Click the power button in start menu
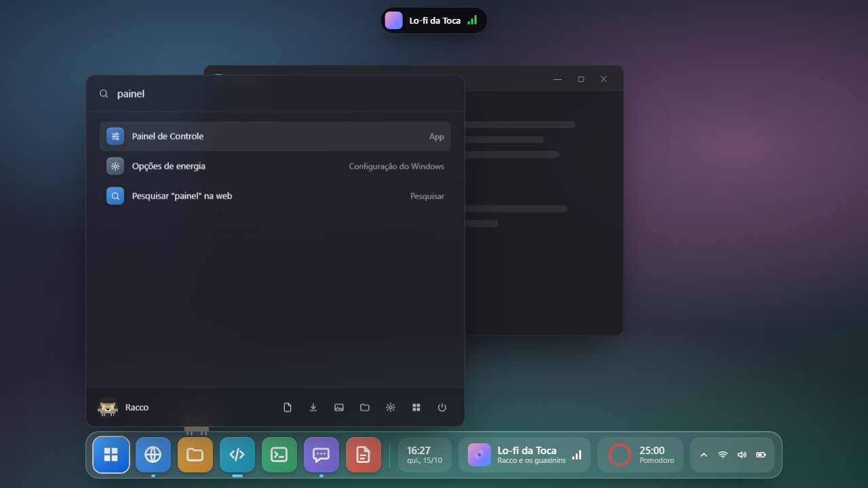 click(x=442, y=407)
